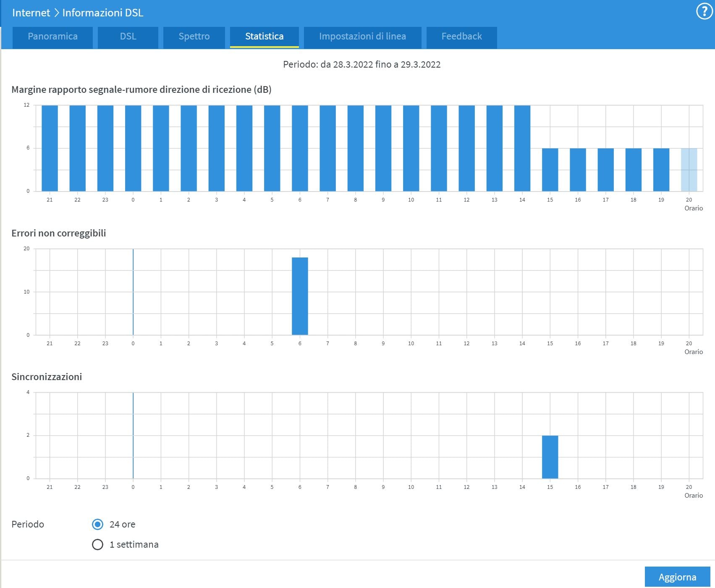
Task: Click the light blue signal-noise bar at hour 20
Action: click(x=689, y=170)
